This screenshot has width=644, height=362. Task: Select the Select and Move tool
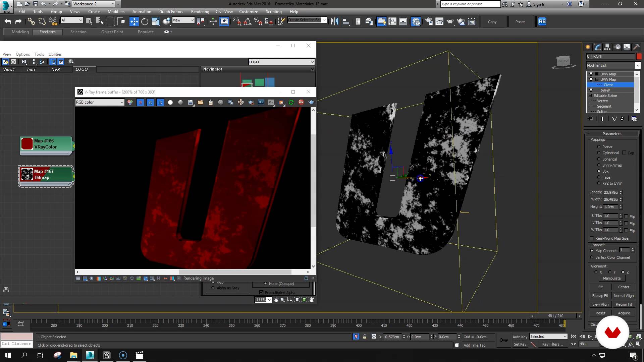click(134, 21)
